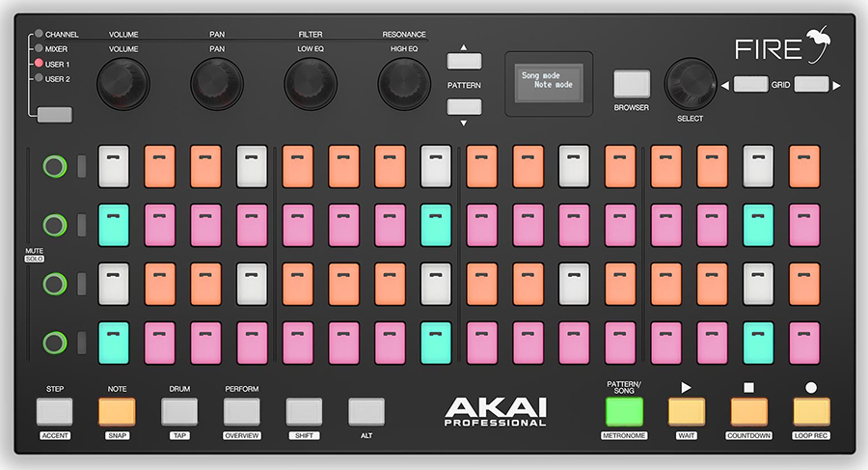Stop playback with the Stop / COUNTDOWN button
The image size is (868, 470).
pos(749,412)
